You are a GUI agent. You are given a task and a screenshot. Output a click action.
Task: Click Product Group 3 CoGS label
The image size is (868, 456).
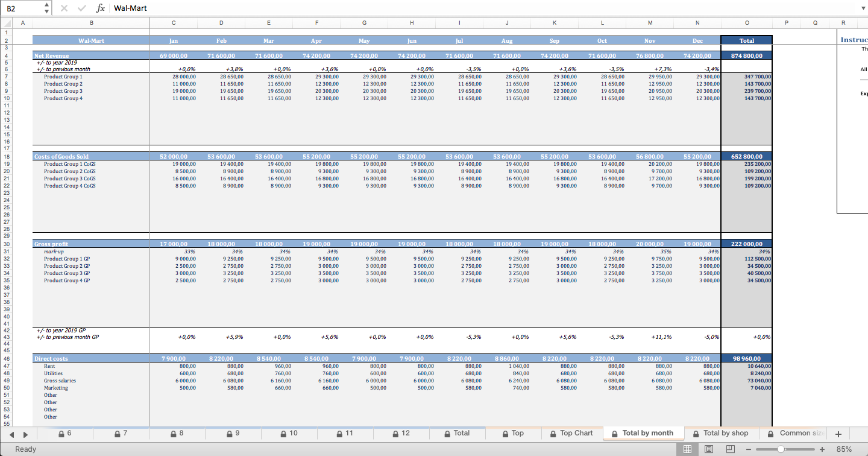(69, 179)
